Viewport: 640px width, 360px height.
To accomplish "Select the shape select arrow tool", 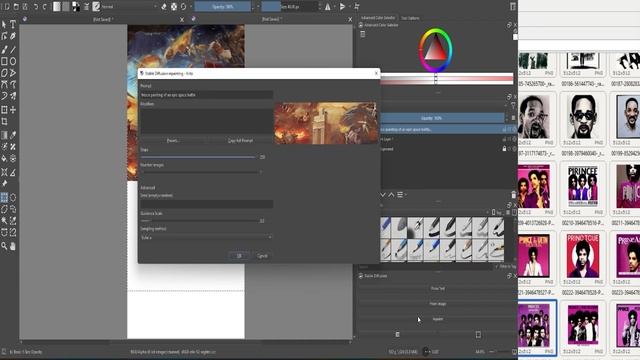I will (x=4, y=25).
